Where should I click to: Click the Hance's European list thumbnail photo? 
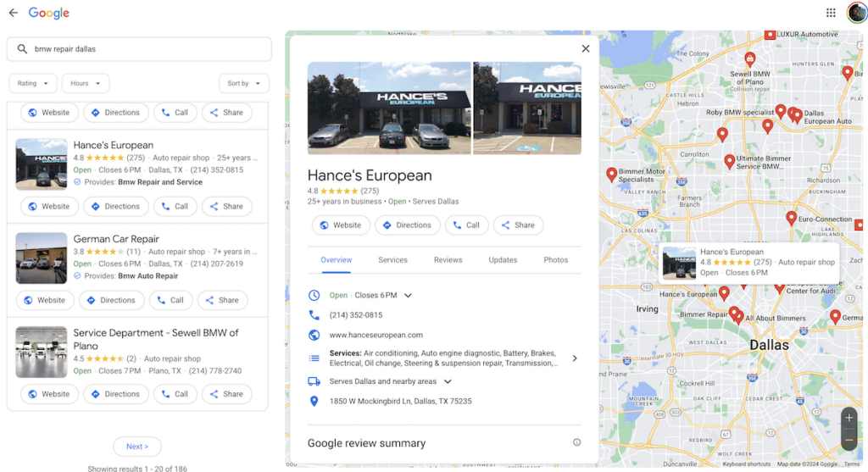(42, 164)
